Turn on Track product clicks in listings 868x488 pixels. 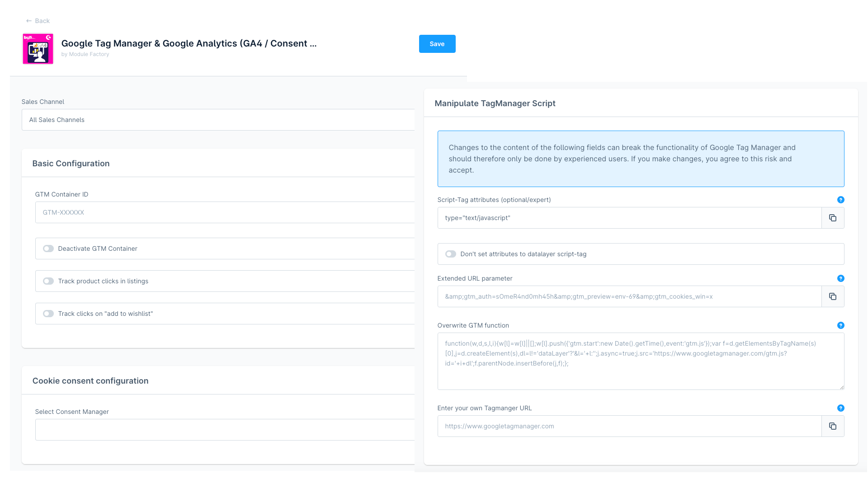(48, 281)
